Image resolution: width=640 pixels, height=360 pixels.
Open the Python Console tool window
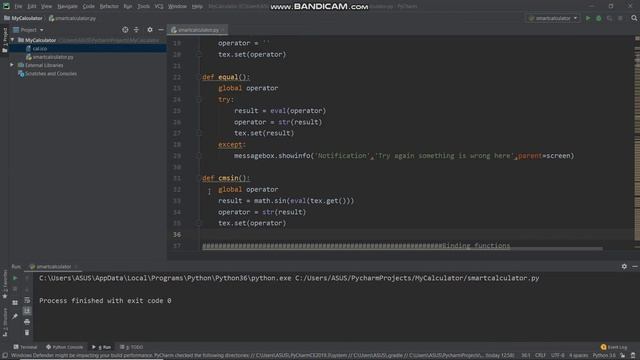[x=64, y=347]
